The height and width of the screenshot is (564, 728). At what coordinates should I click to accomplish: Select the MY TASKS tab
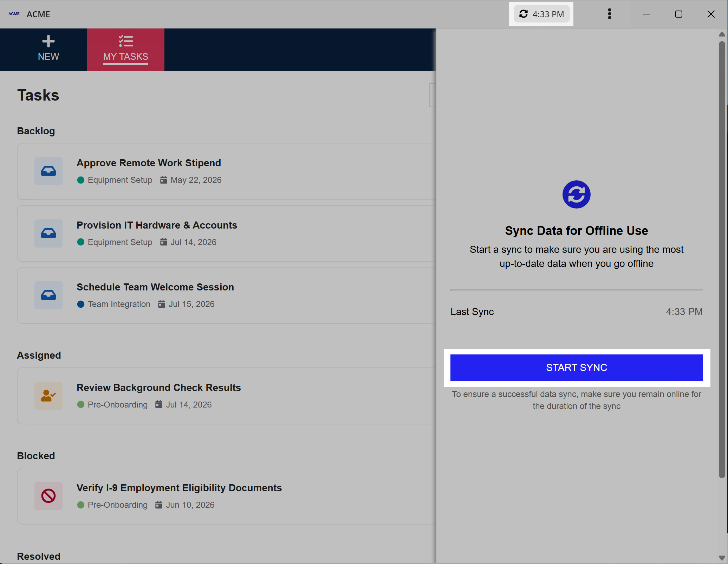click(x=126, y=50)
